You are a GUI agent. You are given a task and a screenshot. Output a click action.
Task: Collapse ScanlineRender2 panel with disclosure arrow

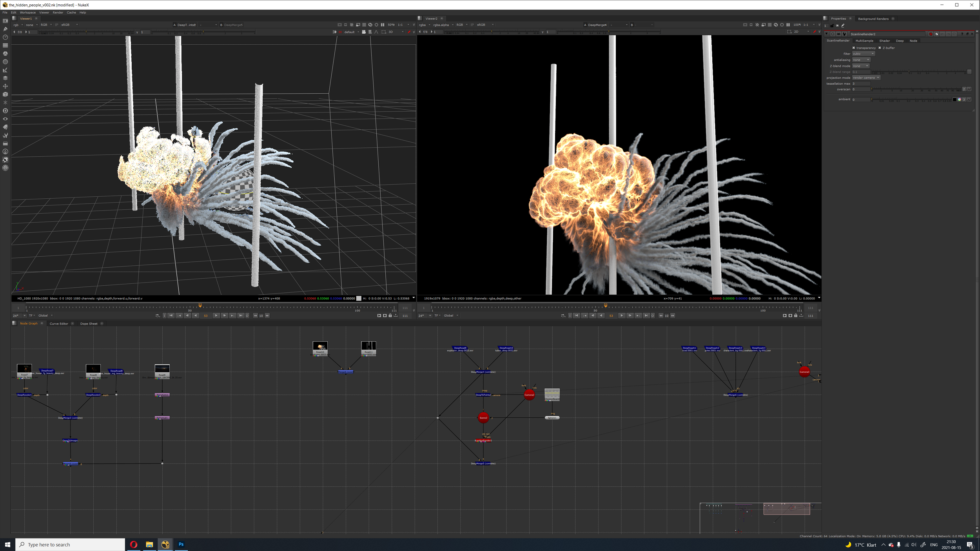coord(827,34)
